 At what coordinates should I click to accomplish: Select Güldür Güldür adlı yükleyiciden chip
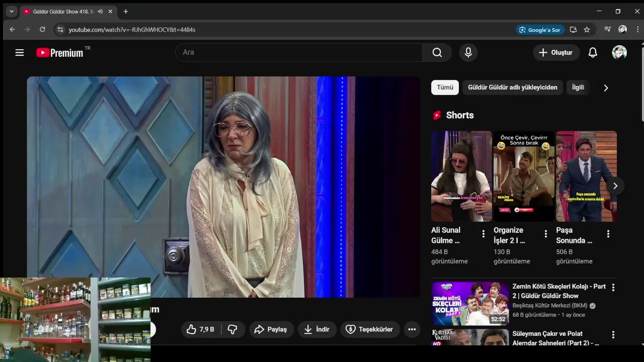click(x=513, y=87)
